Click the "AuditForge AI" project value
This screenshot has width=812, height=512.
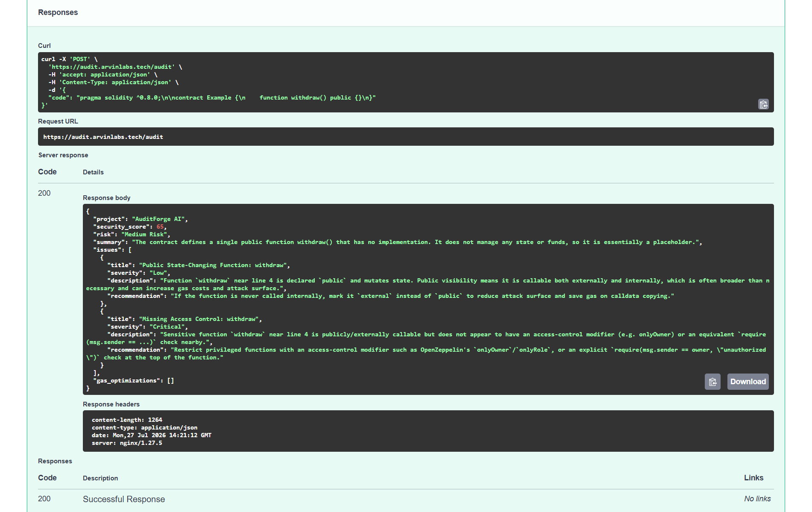pyautogui.click(x=158, y=219)
